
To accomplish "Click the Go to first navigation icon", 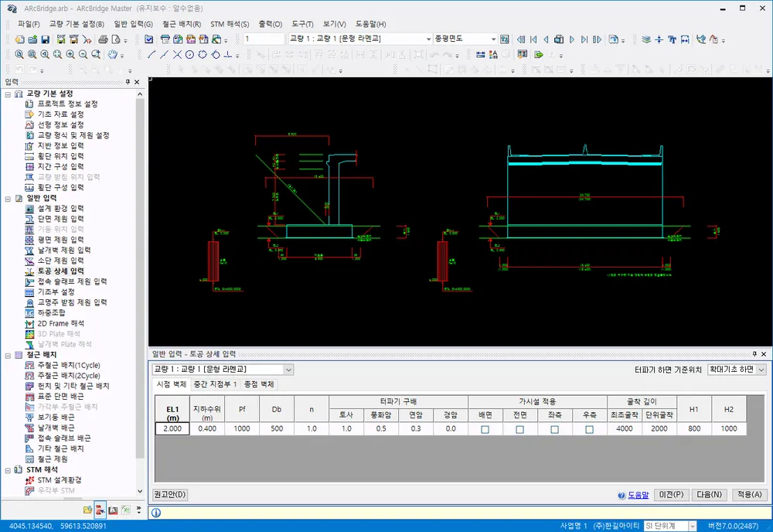I will [533, 39].
